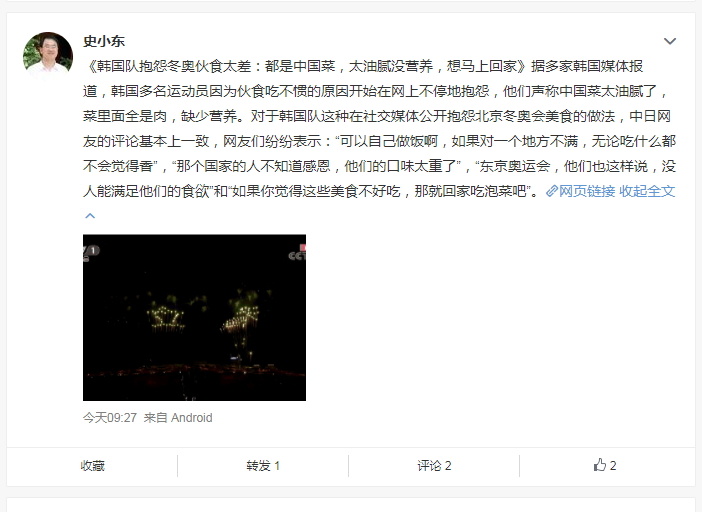This screenshot has height=512, width=702.
Task: Click the 来自 source text
Action: click(155, 418)
